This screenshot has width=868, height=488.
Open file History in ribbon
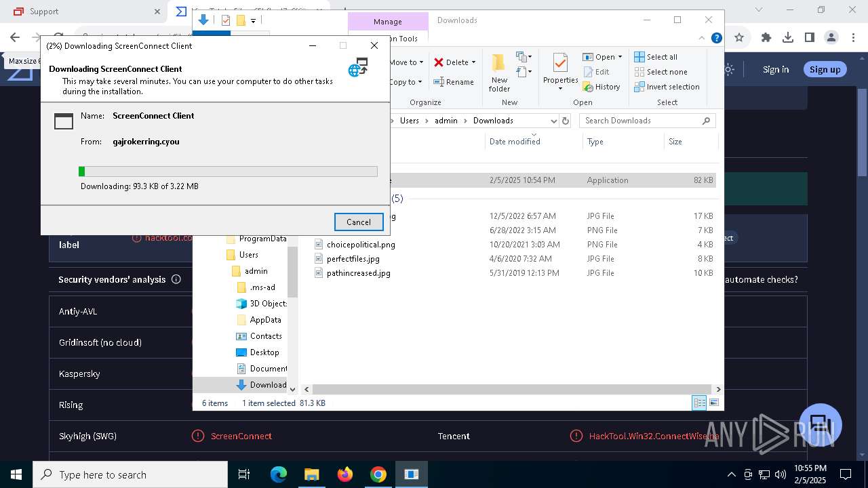click(x=601, y=87)
